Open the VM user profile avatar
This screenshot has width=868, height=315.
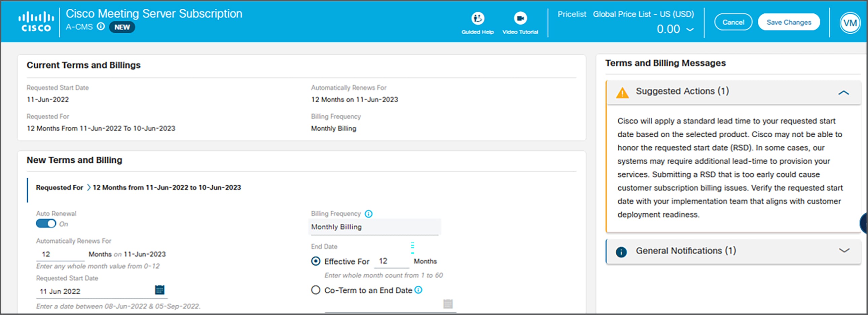(850, 23)
